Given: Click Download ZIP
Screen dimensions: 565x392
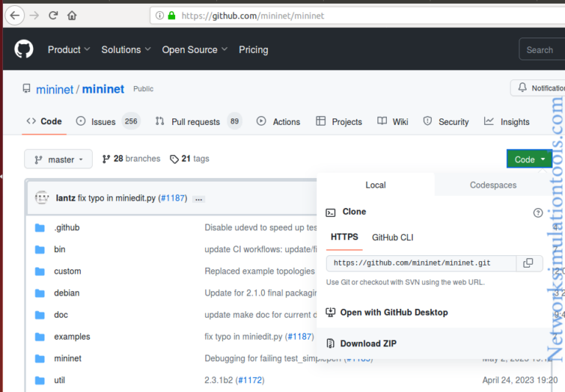Looking at the screenshot, I should (368, 343).
